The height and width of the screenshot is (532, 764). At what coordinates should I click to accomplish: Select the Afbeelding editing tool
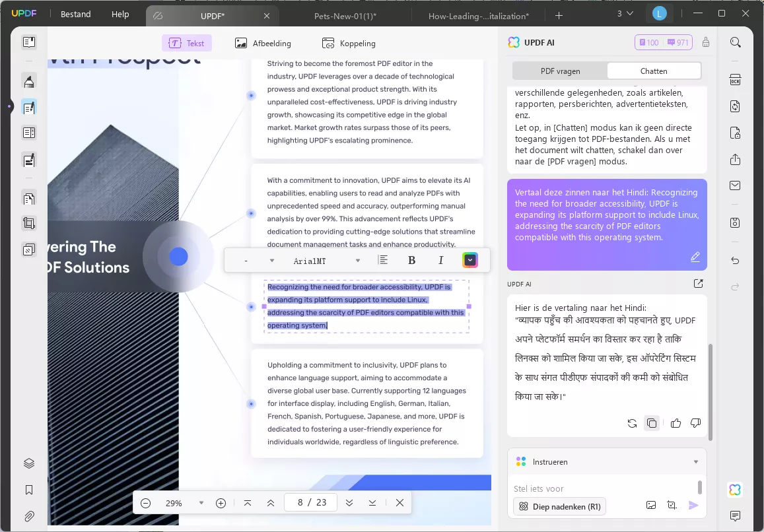click(x=263, y=43)
